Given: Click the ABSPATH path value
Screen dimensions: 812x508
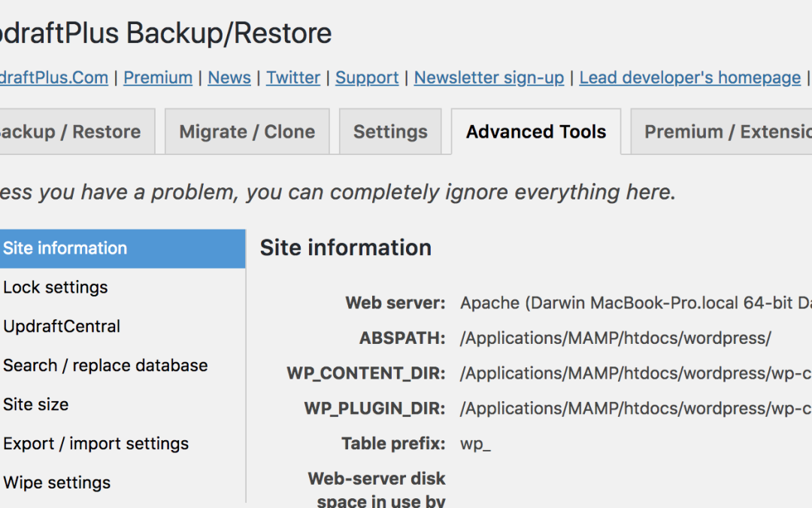Looking at the screenshot, I should (x=616, y=338).
